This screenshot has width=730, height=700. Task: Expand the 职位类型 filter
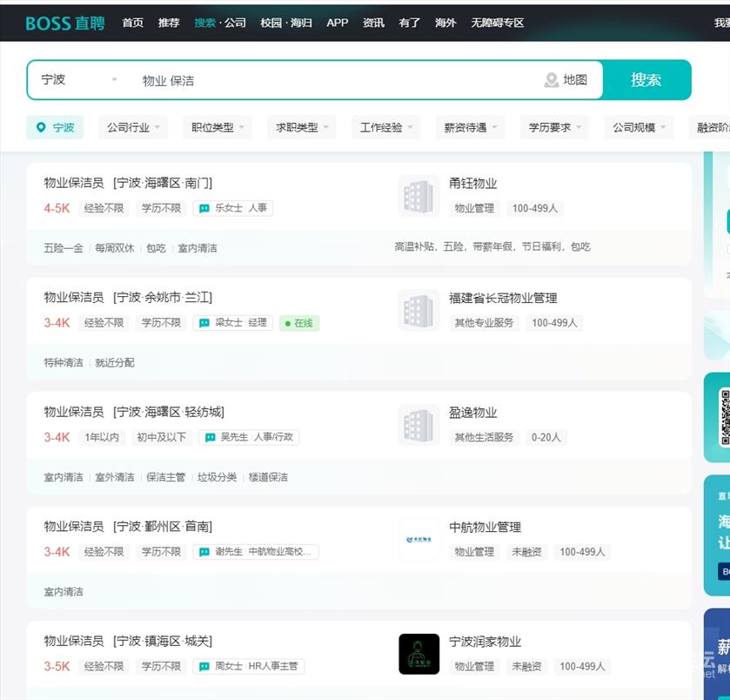(218, 128)
